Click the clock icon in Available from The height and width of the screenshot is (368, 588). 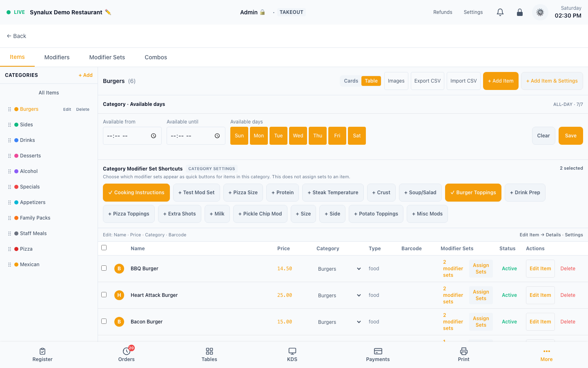pos(154,136)
